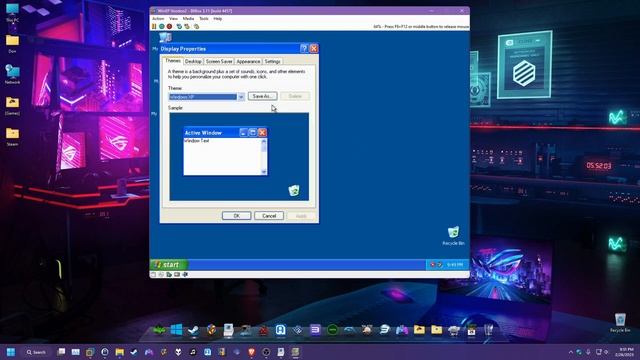Click the Recycle Bin icon in the Sample preview
The width and height of the screenshot is (640, 360).
294,190
